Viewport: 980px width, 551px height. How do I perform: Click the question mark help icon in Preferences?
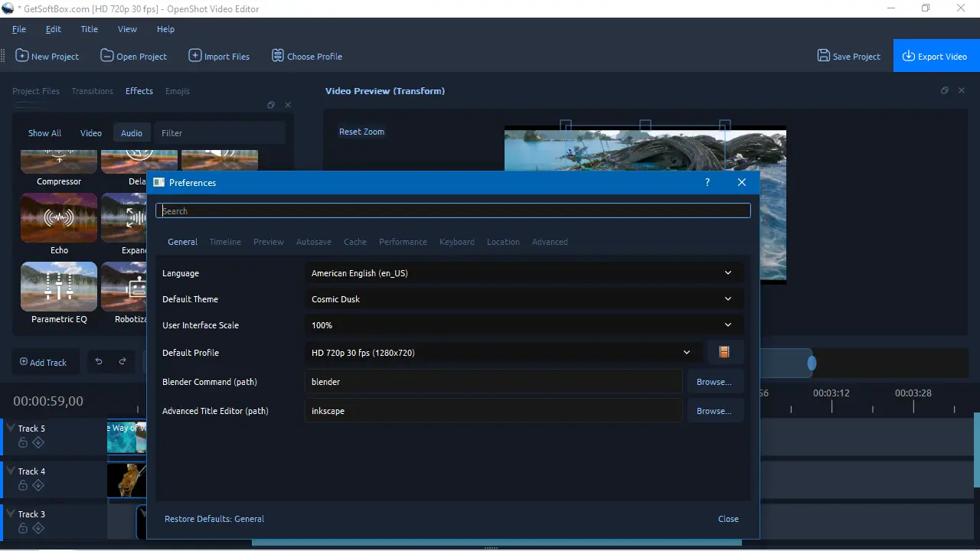[x=707, y=182]
